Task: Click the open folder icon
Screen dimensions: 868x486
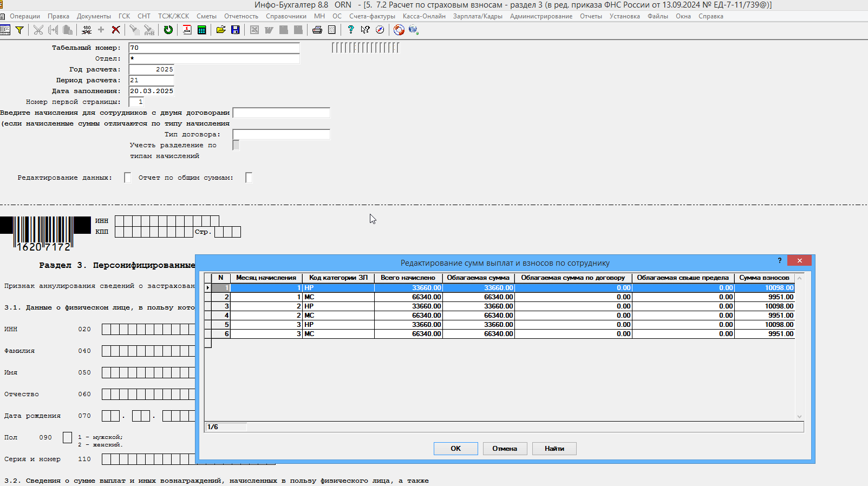Action: (x=221, y=30)
